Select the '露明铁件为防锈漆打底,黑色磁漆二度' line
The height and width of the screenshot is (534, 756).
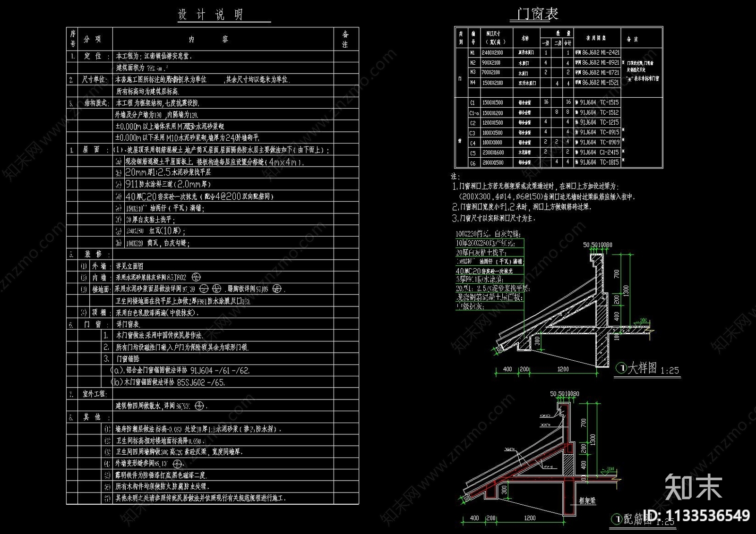[x=161, y=475]
